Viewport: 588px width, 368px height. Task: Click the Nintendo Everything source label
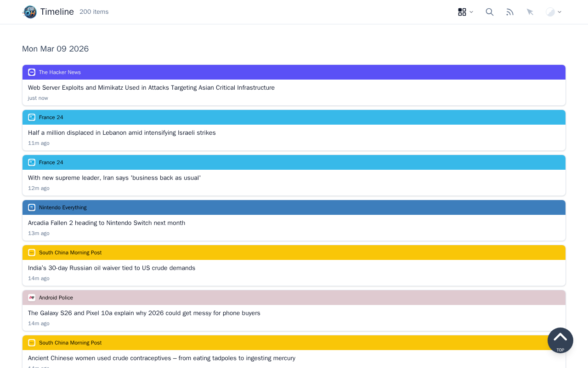pos(63,207)
